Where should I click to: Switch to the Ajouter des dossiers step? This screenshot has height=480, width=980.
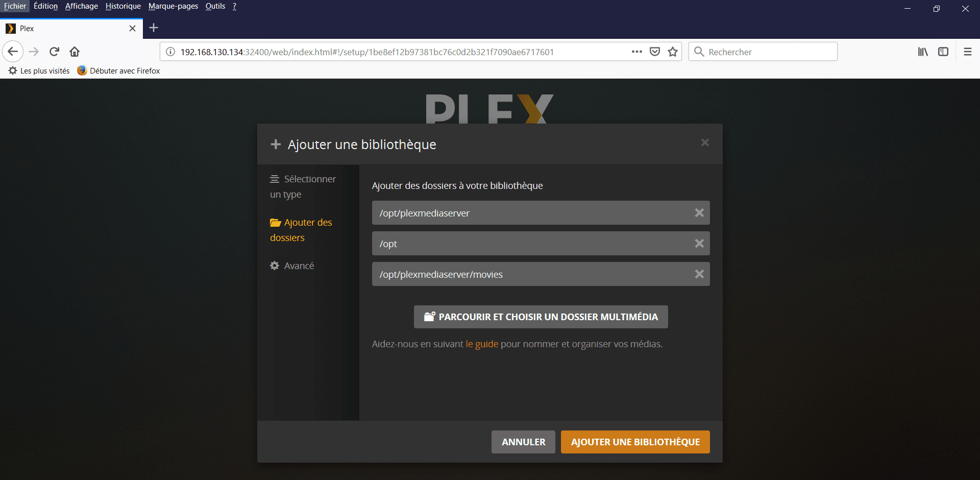pyautogui.click(x=301, y=230)
